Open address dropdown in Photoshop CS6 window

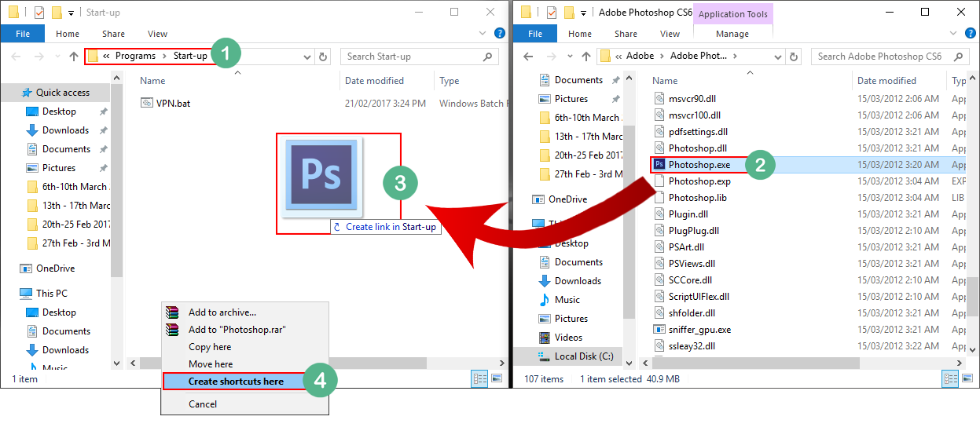[x=778, y=57]
